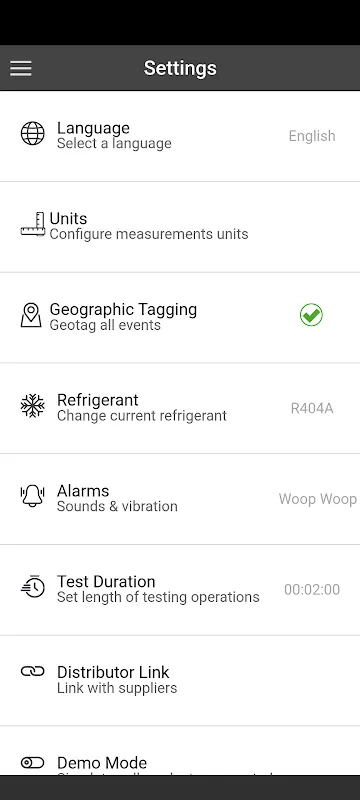Toggle Geotag all events setting
Viewport: 360px width, 800px height.
[x=105, y=326]
